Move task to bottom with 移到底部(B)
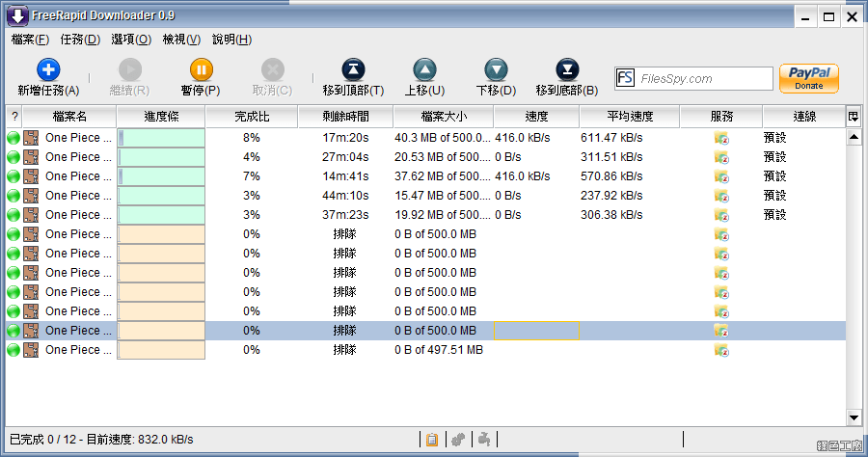868x457 pixels. (567, 69)
